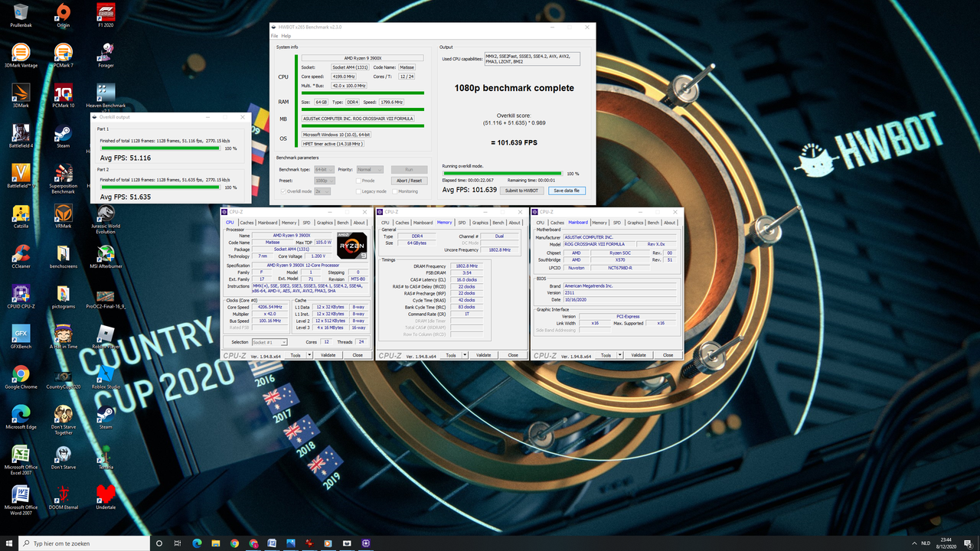Switch to Caches tab in CPU-Z CPU window

pyautogui.click(x=247, y=223)
